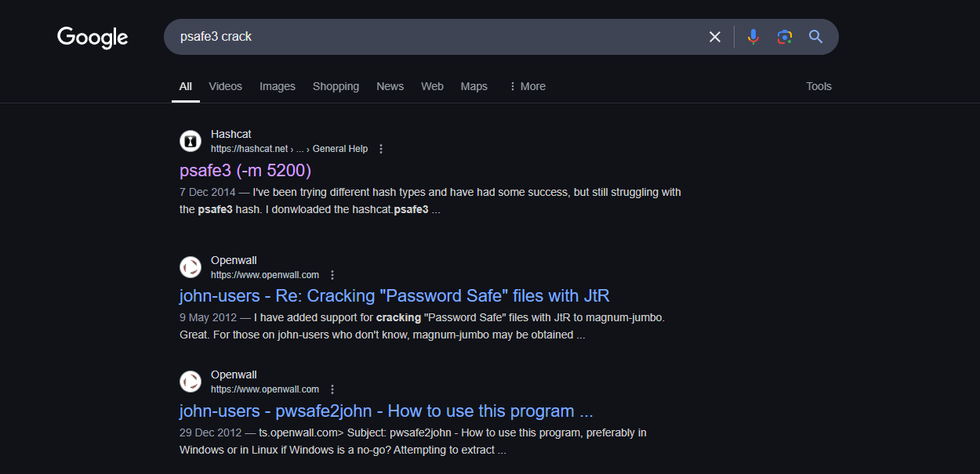Click the 7 Dec 2014 snippet date
Viewport: 980px width, 474px height.
coord(209,192)
